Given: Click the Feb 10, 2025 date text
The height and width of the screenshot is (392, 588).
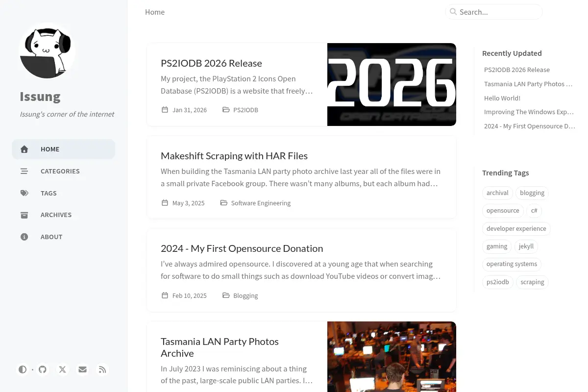Looking at the screenshot, I should point(190,296).
